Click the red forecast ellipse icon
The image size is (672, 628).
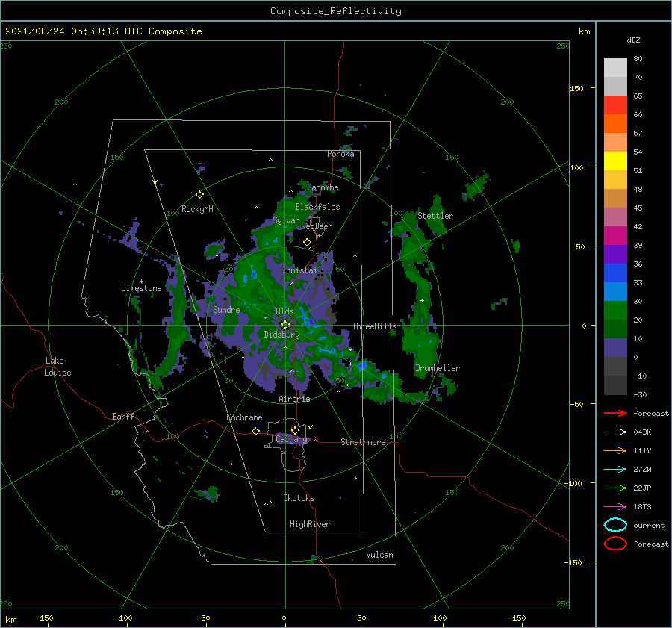(615, 544)
